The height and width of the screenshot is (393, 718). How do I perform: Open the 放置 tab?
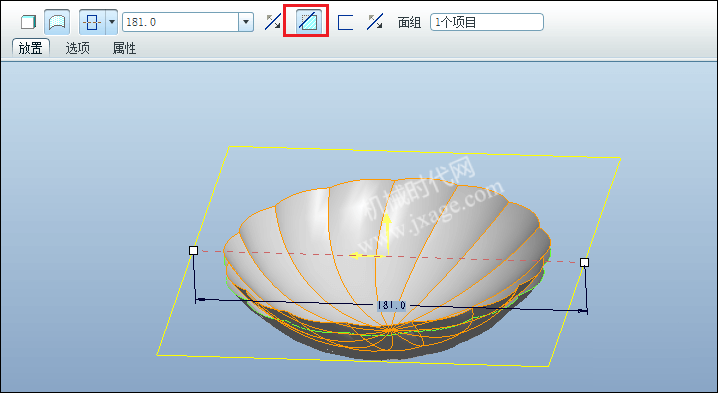pos(31,48)
